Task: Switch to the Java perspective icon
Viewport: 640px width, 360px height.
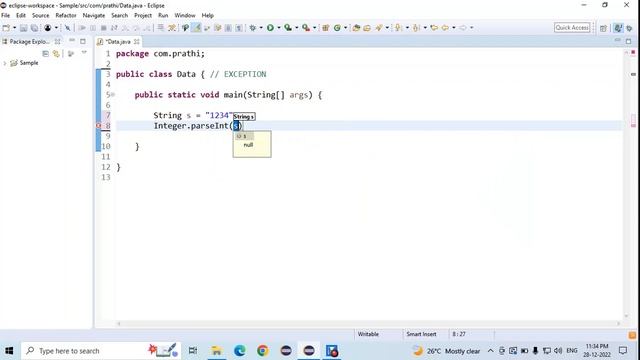Action: (x=618, y=28)
